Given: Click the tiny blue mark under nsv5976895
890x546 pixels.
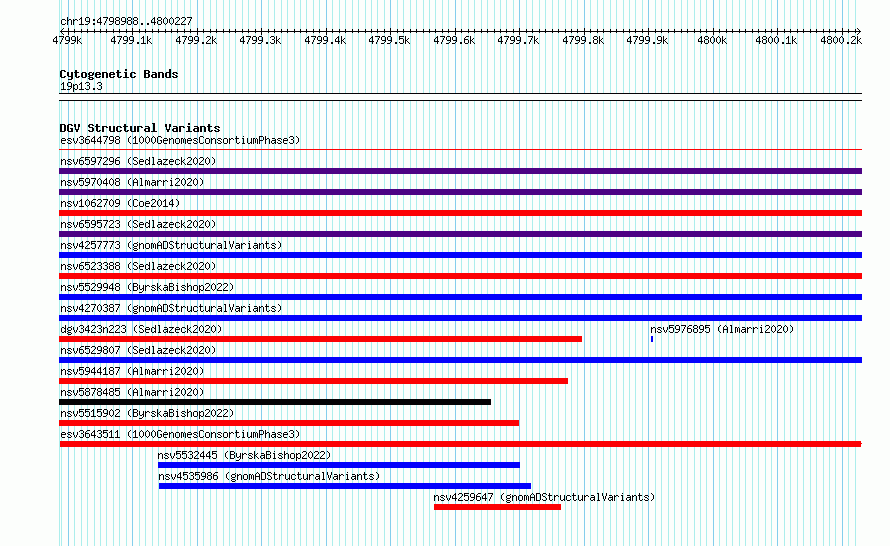Looking at the screenshot, I should click(652, 339).
